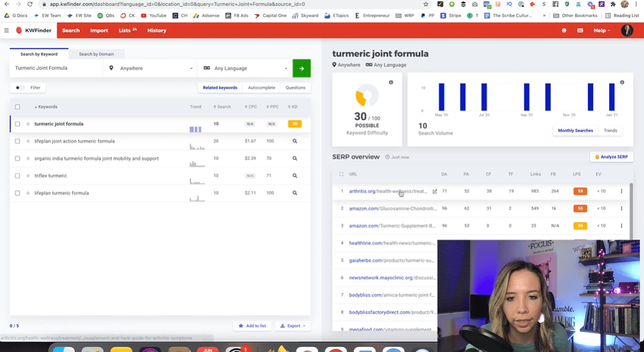The width and height of the screenshot is (644, 352).
Task: Check the 'lifeplan turmeric formula' checkbox
Action: click(17, 193)
